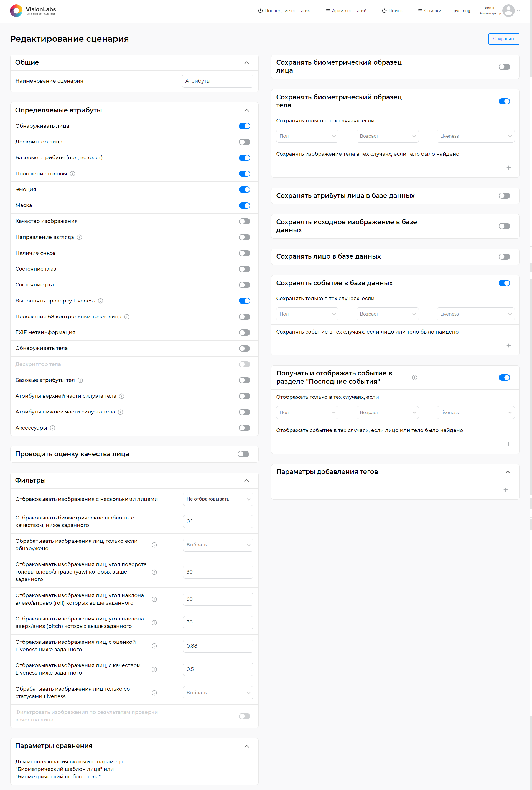Open the admin user avatar menu
The height and width of the screenshot is (790, 532).
click(x=508, y=11)
